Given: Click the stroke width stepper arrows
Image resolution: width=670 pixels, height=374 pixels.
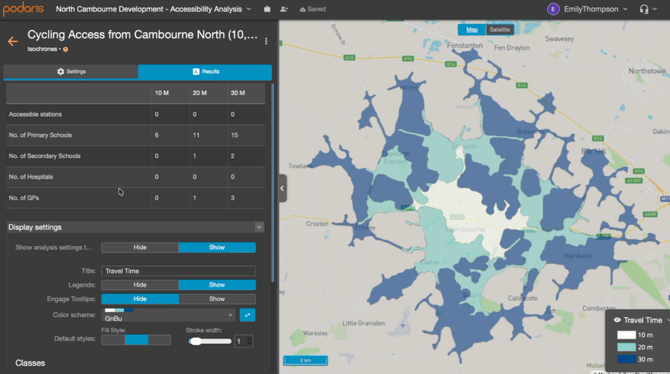Looking at the screenshot, I should tap(250, 341).
